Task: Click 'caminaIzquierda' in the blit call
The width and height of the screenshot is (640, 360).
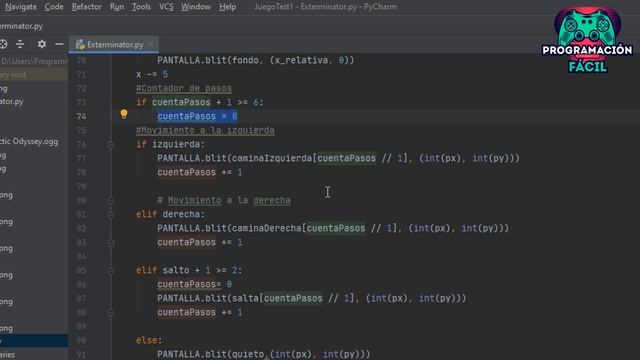Action: (272, 158)
